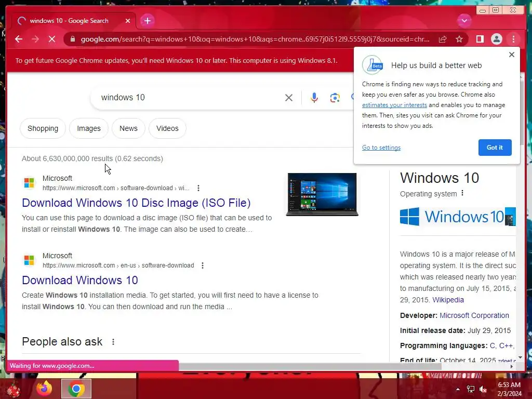Open the Go to settings link
Screen dimensions: 532x399
click(381, 147)
